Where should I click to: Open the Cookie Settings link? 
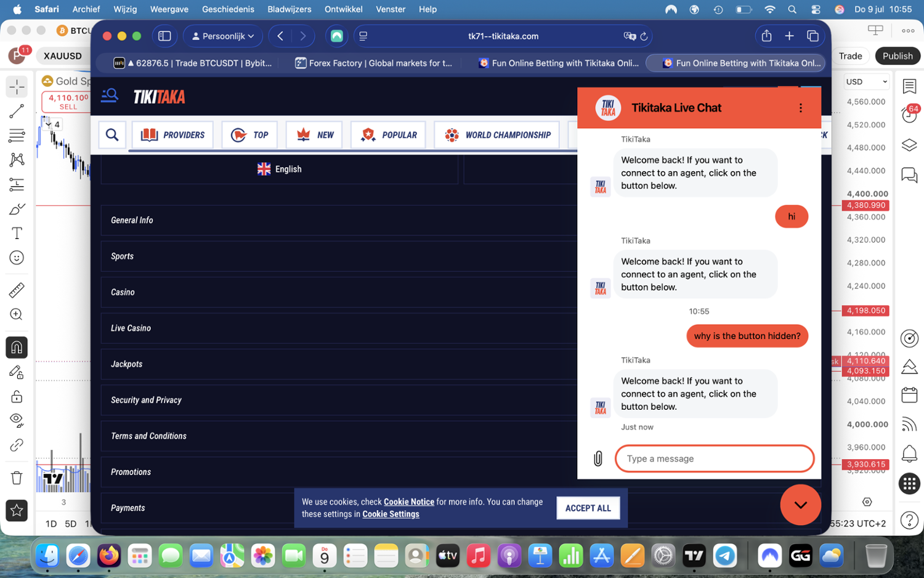pos(391,514)
